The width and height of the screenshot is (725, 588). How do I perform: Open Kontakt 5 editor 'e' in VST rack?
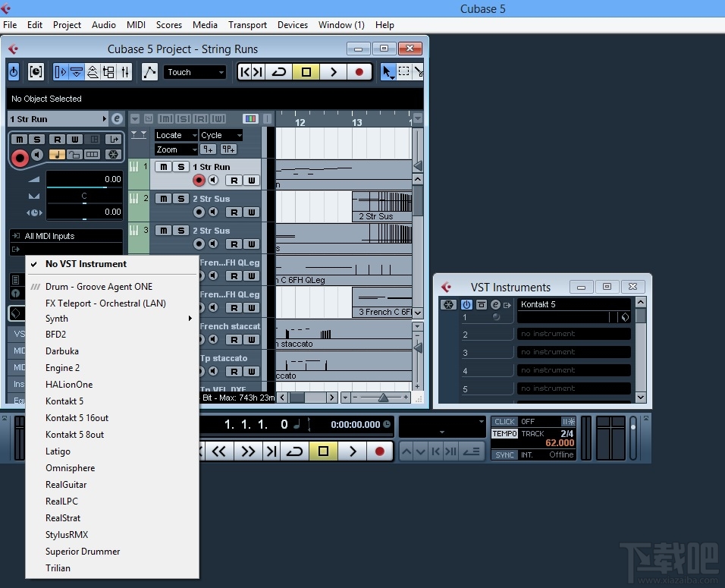point(495,304)
